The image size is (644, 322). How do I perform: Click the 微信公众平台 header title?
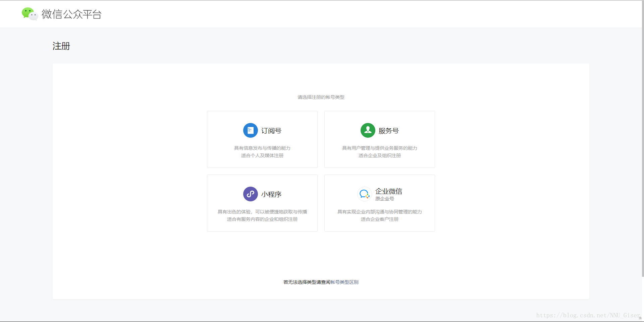(x=71, y=14)
